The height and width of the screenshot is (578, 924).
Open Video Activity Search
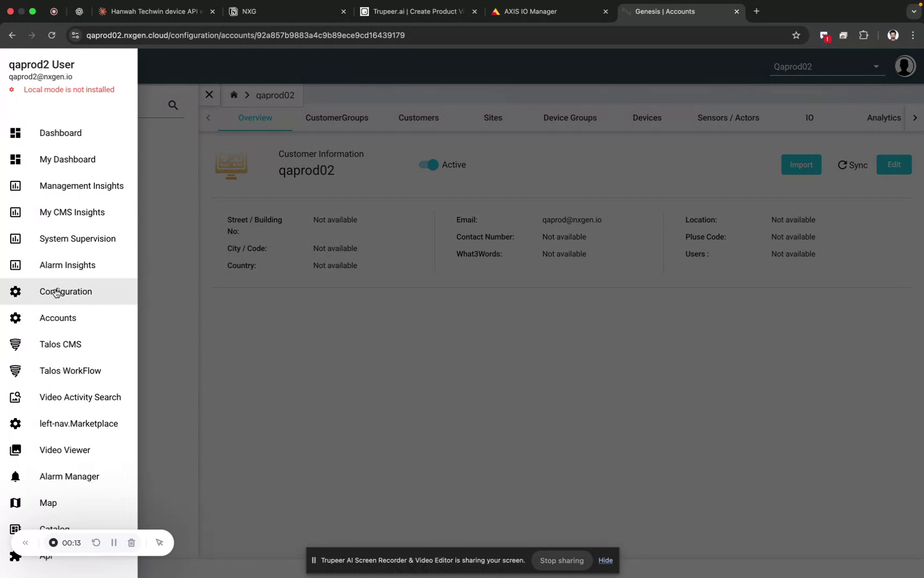coord(80,397)
